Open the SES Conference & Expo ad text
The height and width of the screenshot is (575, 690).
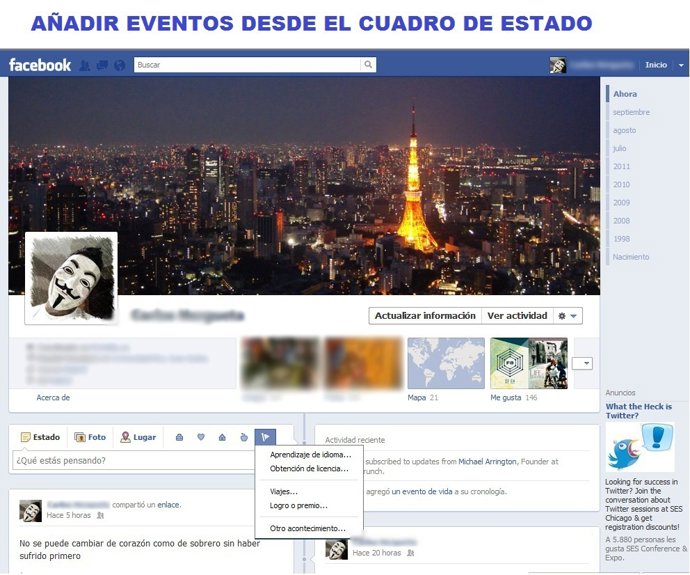pyautogui.click(x=646, y=548)
